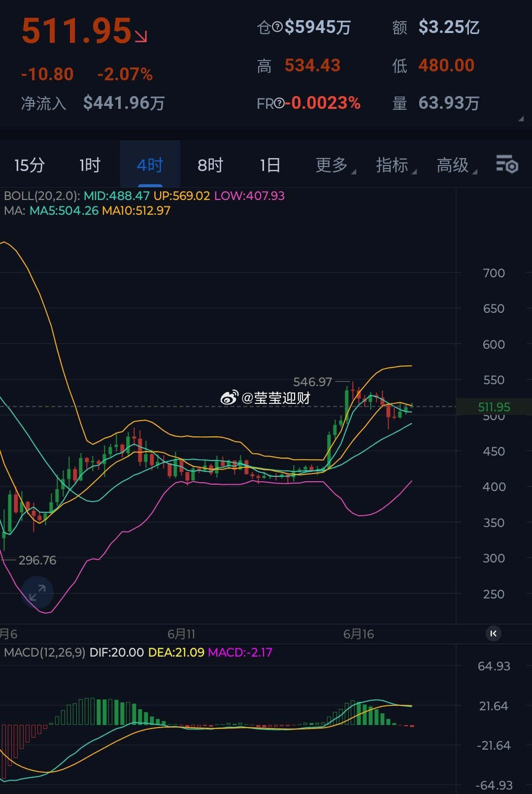Screen dimensions: 532x794
Task: Open the 指标 indicators dropdown
Action: [396, 165]
